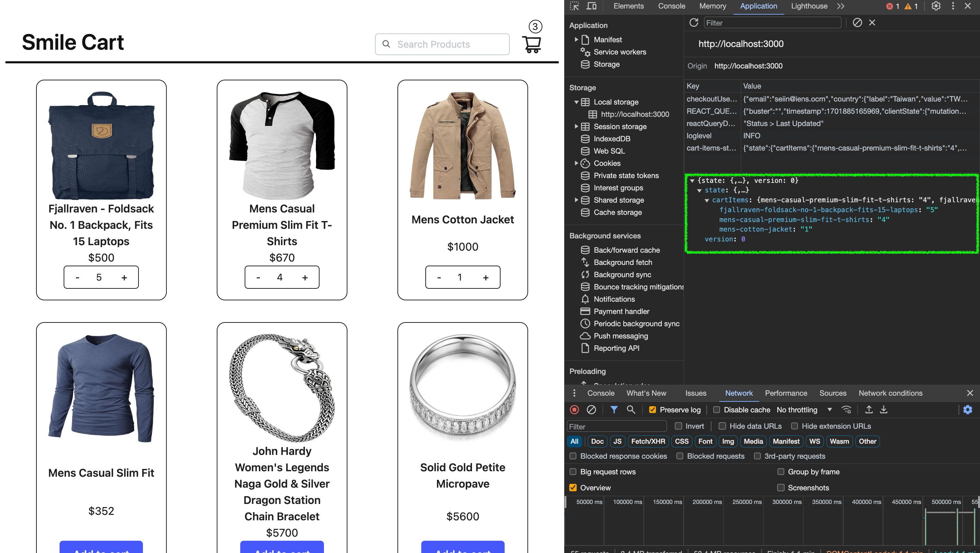Viewport: 980px width, 553px height.
Task: Toggle the Preserve log checkbox
Action: [x=652, y=410]
